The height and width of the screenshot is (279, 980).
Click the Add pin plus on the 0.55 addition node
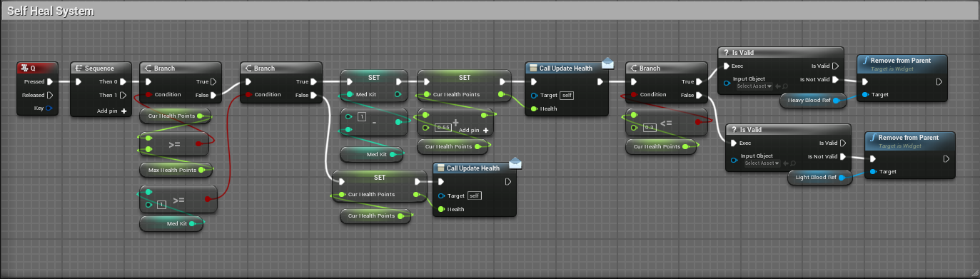pyautogui.click(x=485, y=130)
